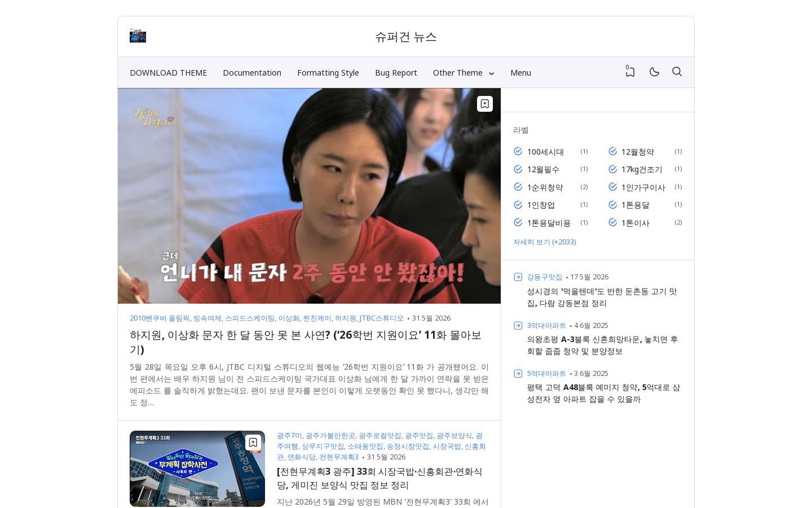
Task: Click the 찐친케미 tag
Action: tap(317, 318)
